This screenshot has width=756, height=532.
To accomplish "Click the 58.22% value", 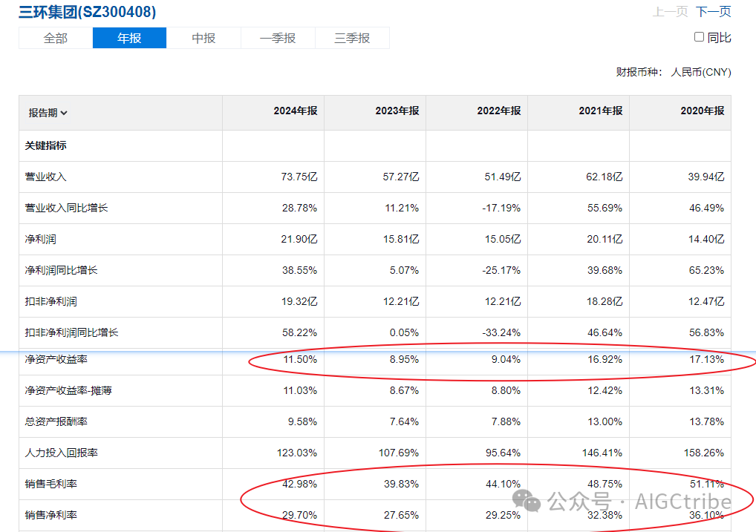I will [299, 333].
